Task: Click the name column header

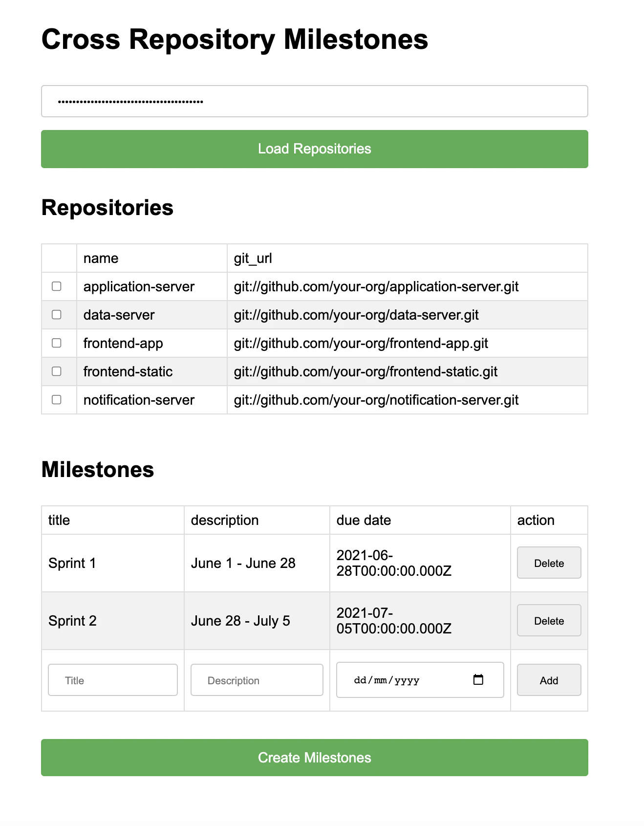Action: coord(152,258)
